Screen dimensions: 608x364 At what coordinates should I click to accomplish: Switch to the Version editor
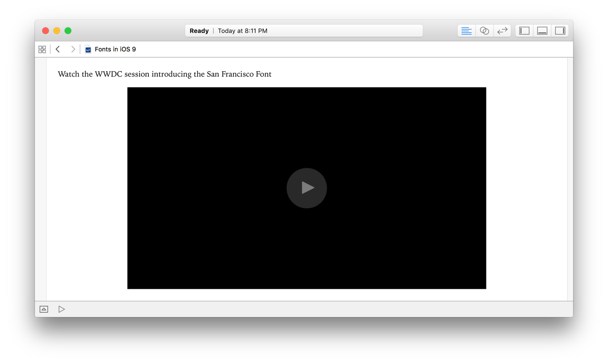point(502,30)
